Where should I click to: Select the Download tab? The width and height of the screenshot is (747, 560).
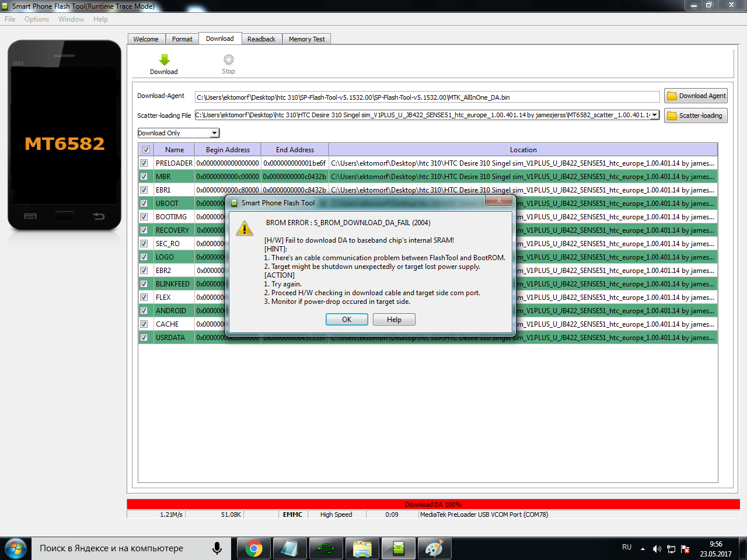(x=219, y=38)
